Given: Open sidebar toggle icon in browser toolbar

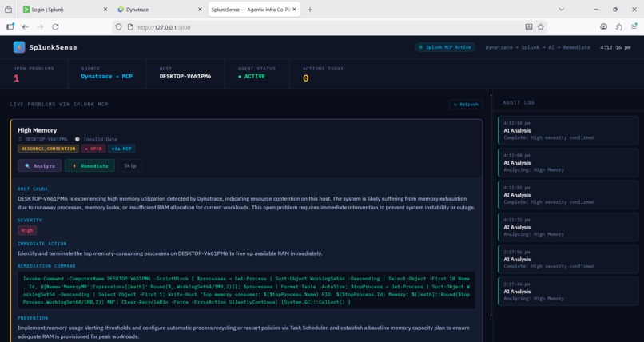Looking at the screenshot, I should coord(10,26).
